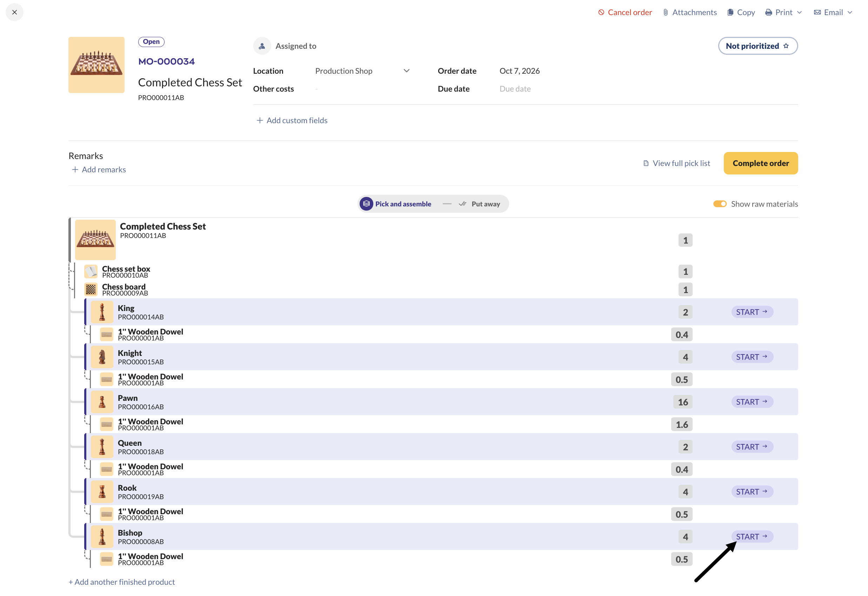Click the Queen piece icon
This screenshot has width=868, height=596.
click(102, 447)
